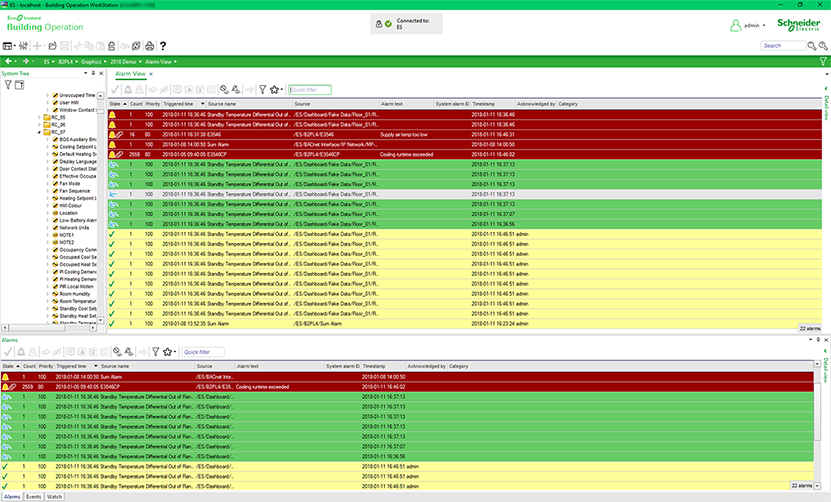
Task: Click the Graphics breadcrumb link
Action: coord(92,61)
